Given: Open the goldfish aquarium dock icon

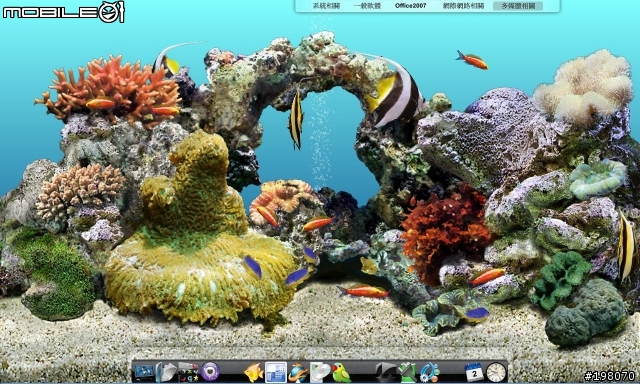Looking at the screenshot, I should (253, 372).
